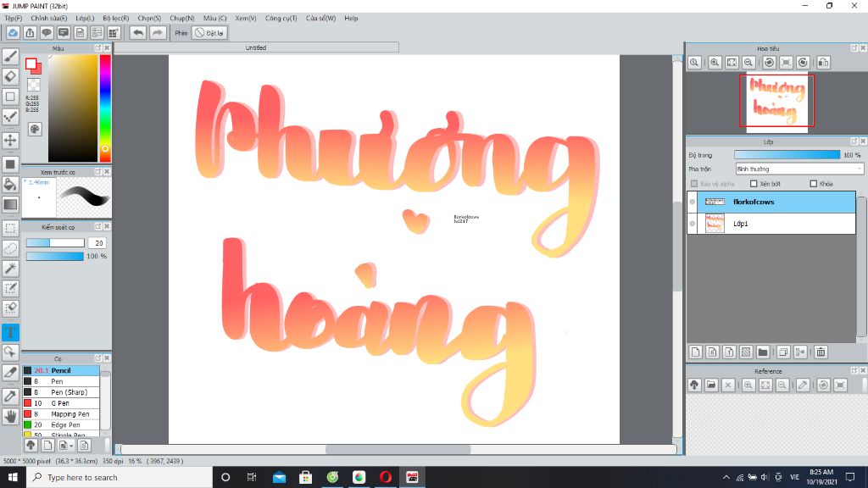Select the Gradient tool
Image resolution: width=868 pixels, height=488 pixels.
click(10, 204)
